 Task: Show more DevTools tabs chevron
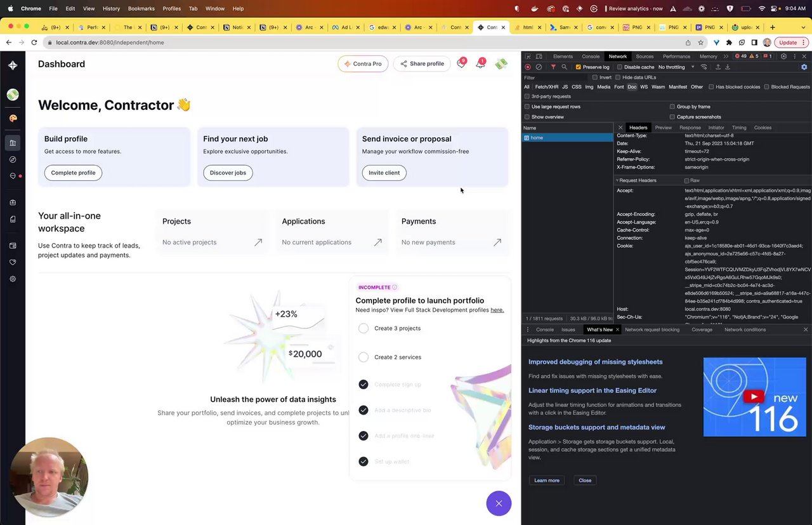(x=724, y=56)
